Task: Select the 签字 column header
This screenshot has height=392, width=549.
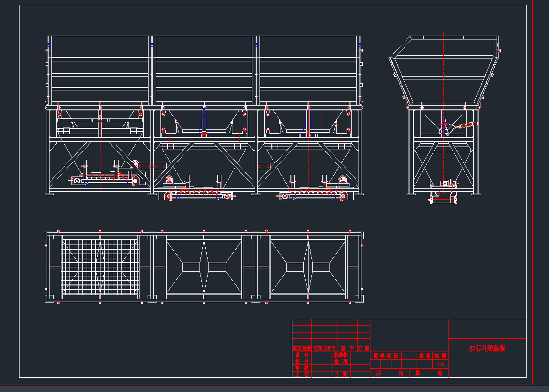Action: [347, 348]
